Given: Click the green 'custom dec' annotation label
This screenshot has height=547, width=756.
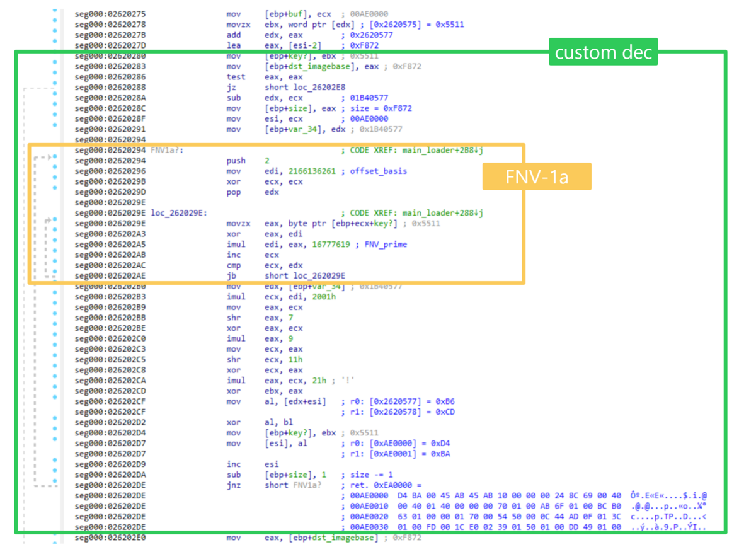Looking at the screenshot, I should 603,52.
